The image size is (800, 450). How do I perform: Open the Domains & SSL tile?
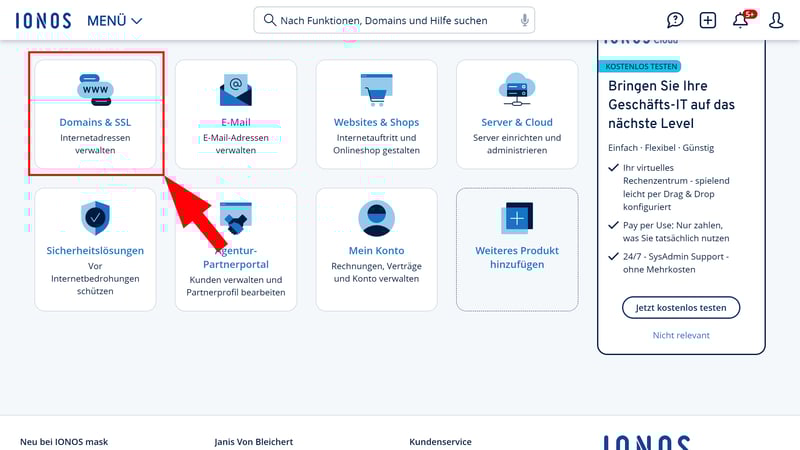[95, 114]
